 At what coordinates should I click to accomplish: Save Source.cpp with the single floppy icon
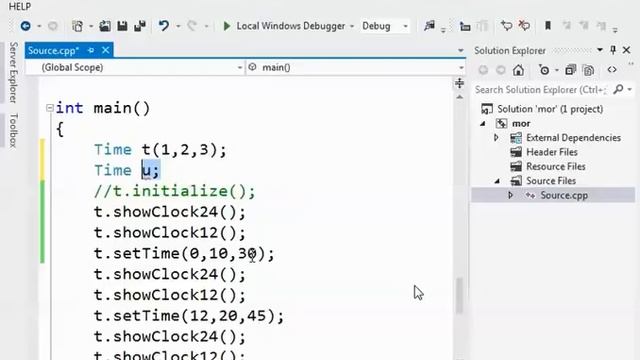point(122,26)
